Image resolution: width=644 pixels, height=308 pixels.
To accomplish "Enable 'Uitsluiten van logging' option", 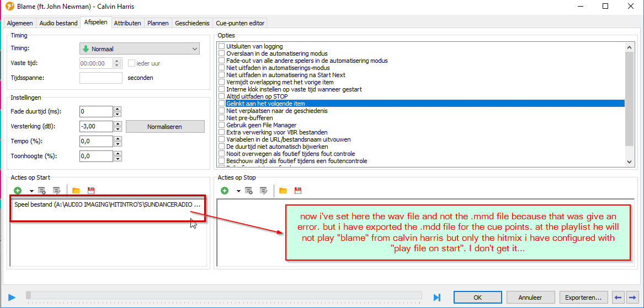I will (222, 46).
